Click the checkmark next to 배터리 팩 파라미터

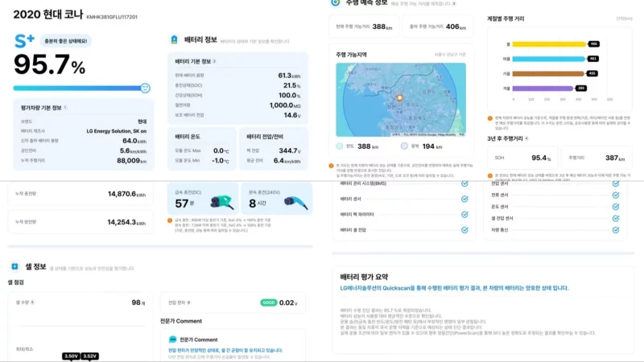click(464, 214)
